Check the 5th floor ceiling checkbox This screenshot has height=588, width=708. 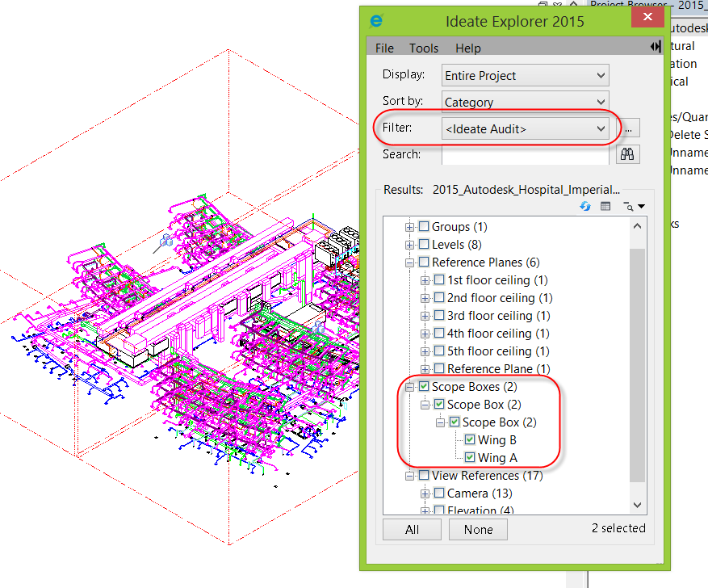click(439, 351)
